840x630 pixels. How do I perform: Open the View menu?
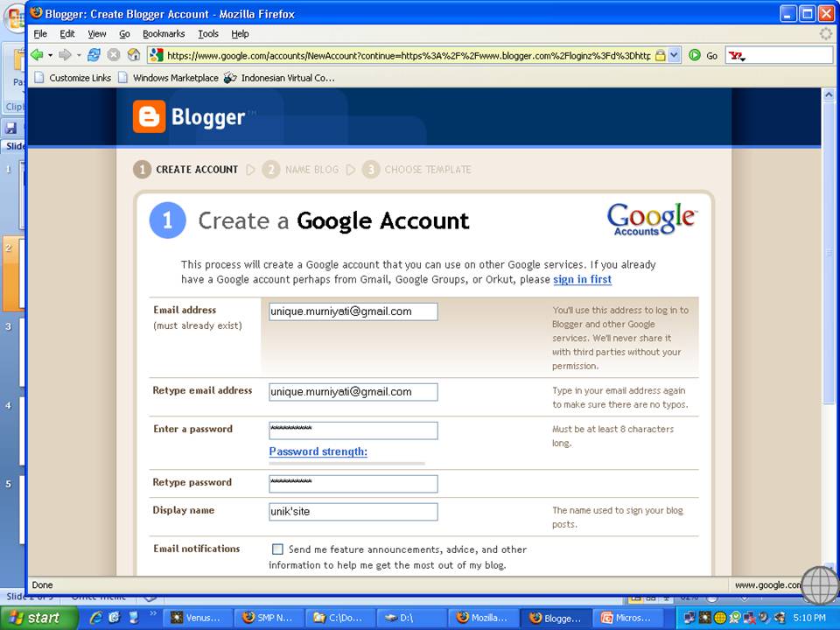click(x=97, y=34)
